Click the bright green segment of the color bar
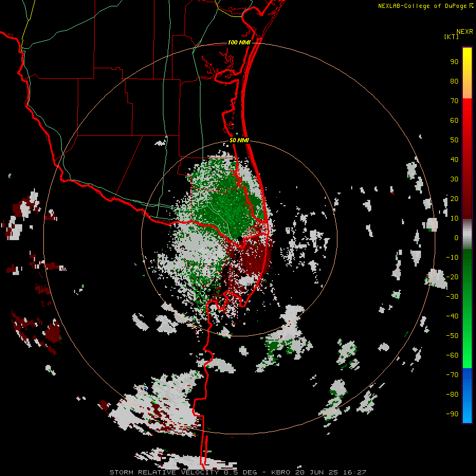Screen dimensions: 476x476 click(x=467, y=349)
